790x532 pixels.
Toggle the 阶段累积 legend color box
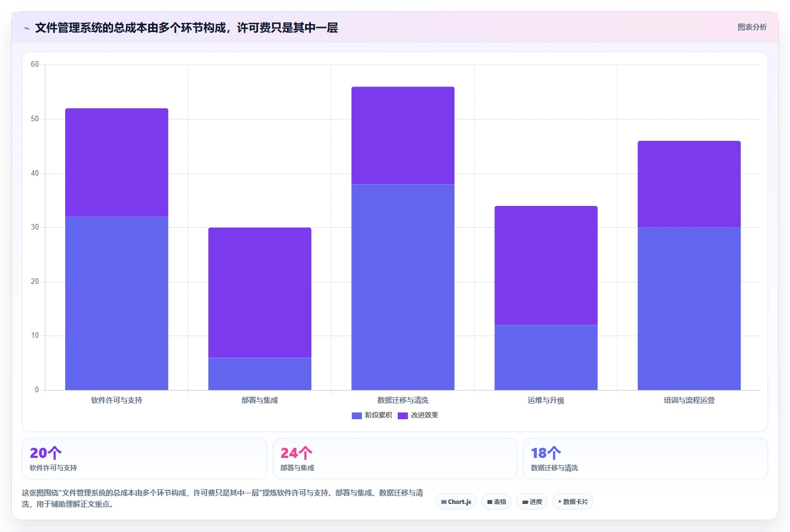point(357,416)
